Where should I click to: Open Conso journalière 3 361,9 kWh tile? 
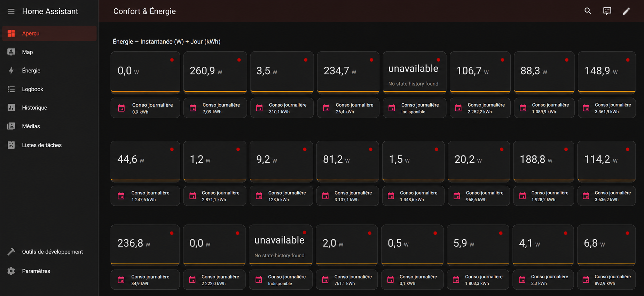tap(607, 108)
